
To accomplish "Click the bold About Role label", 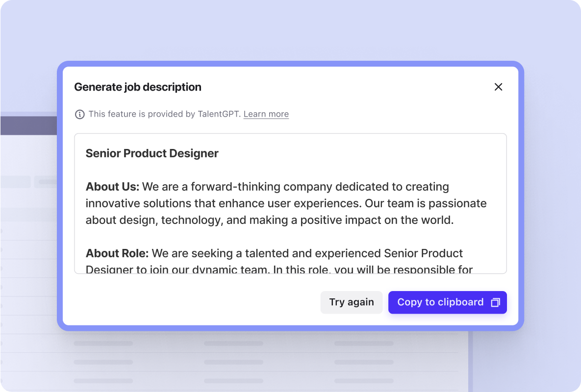I will (117, 253).
